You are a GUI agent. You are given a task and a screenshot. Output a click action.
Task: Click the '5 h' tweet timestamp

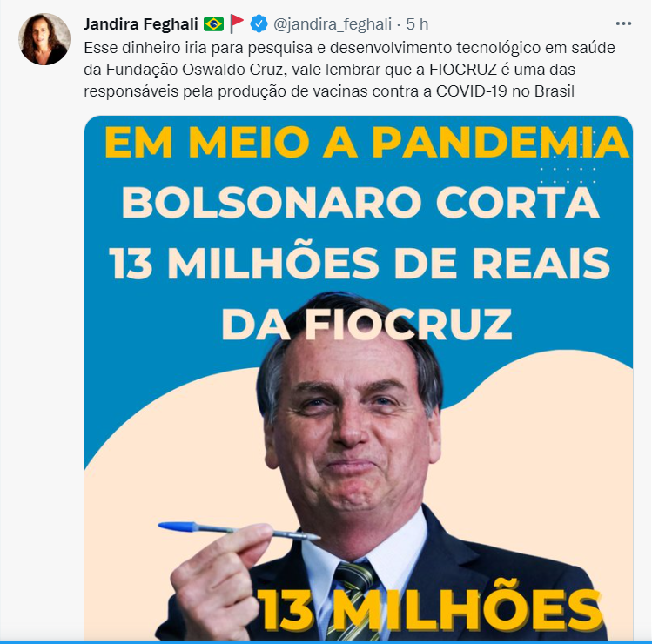(x=417, y=24)
